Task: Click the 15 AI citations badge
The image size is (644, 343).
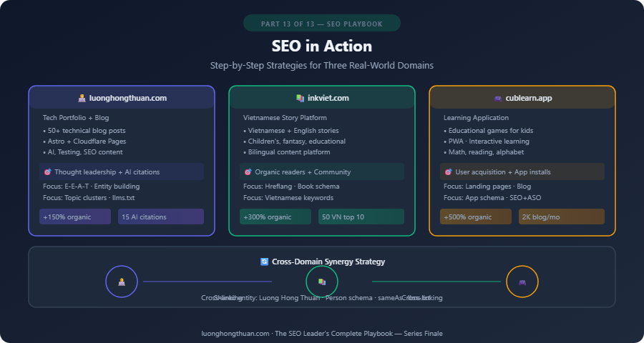Action: 161,217
